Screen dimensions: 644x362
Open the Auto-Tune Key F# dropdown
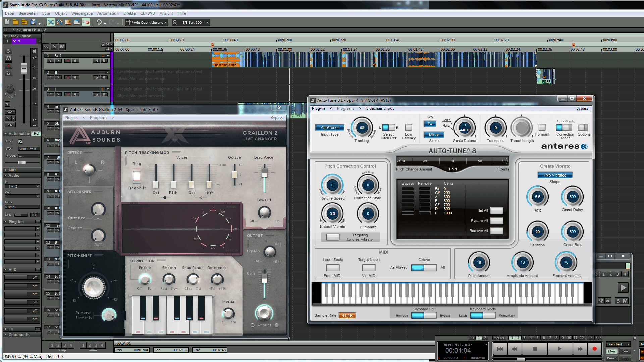(x=430, y=124)
